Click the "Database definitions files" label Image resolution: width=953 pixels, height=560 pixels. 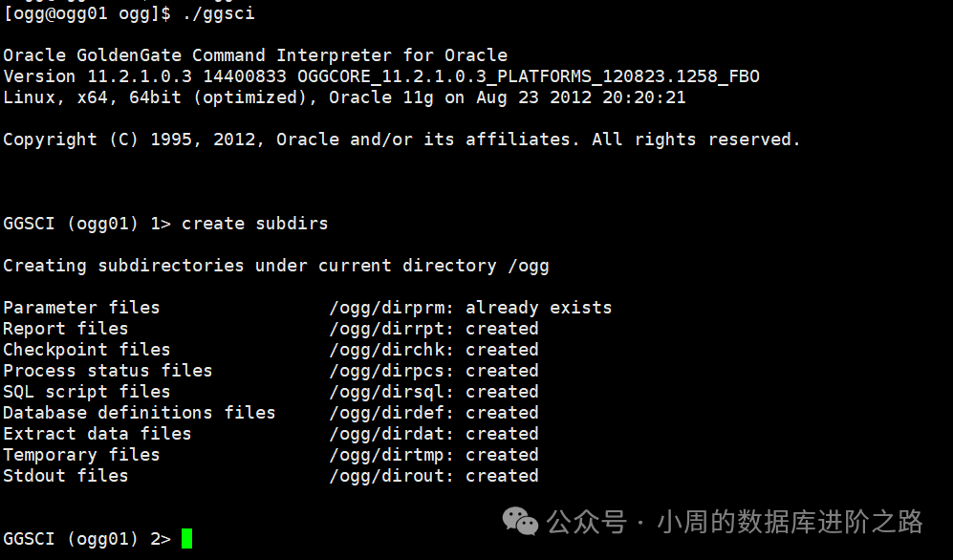(x=140, y=413)
